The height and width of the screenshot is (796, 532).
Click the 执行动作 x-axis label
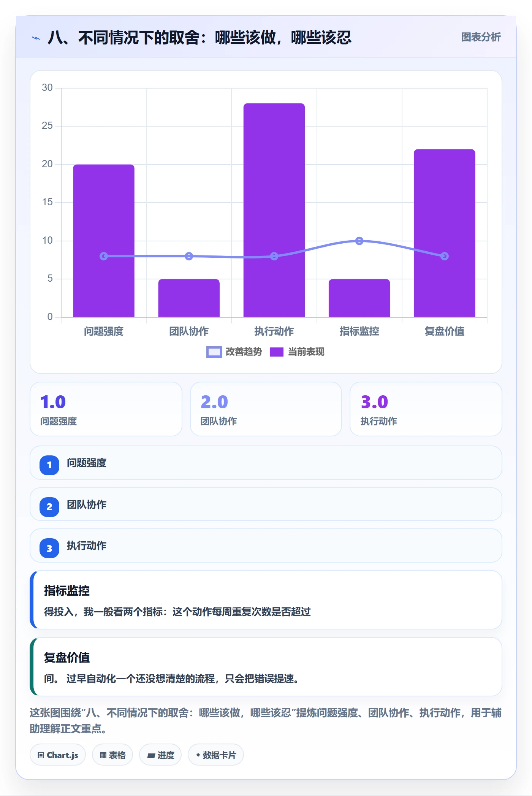click(274, 331)
